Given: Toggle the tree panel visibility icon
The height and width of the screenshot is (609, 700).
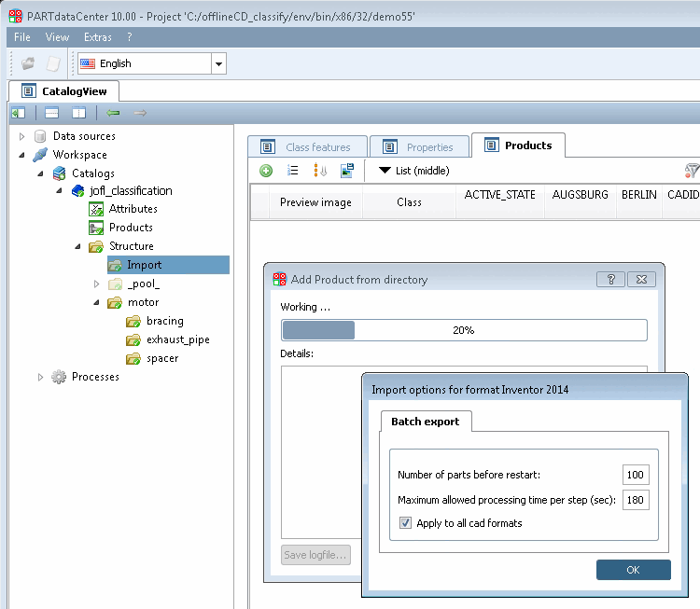Looking at the screenshot, I should [19, 113].
